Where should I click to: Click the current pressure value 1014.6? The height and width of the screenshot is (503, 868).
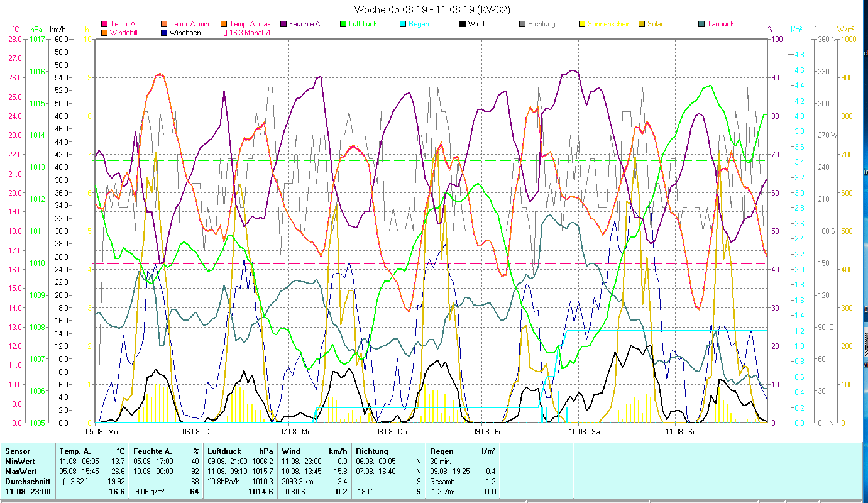tap(260, 492)
